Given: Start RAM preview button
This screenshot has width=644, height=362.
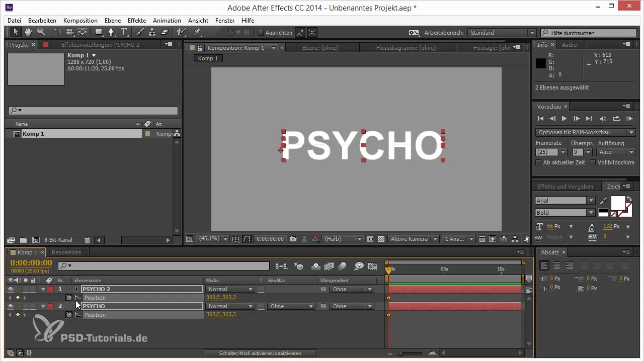Looking at the screenshot, I should (x=629, y=119).
